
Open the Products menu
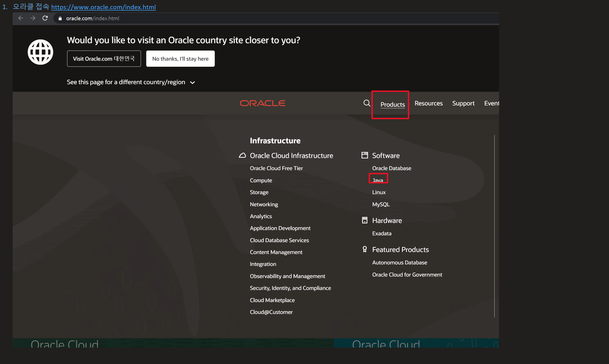click(x=392, y=104)
